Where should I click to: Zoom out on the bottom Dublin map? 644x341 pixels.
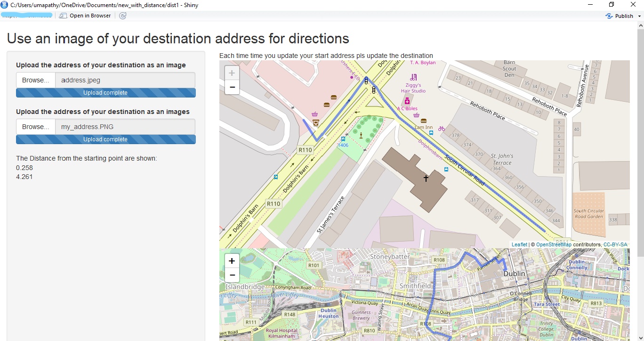click(x=232, y=275)
